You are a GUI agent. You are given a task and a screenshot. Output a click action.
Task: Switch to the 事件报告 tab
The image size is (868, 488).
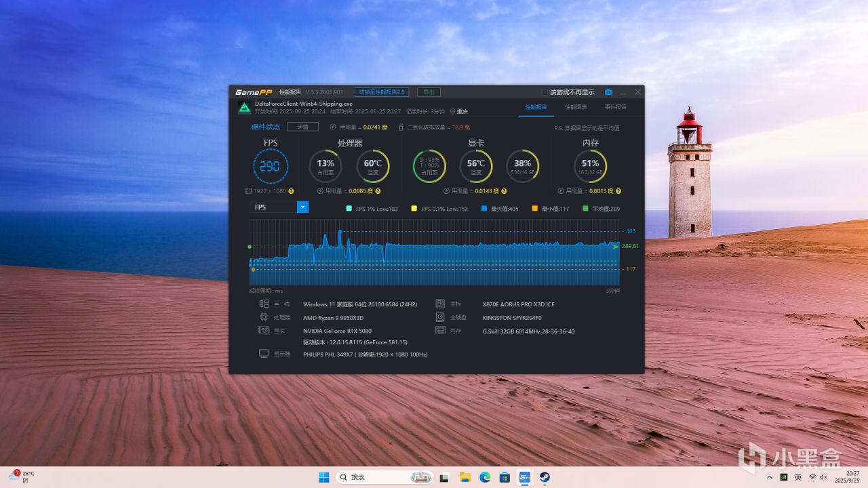[x=616, y=107]
